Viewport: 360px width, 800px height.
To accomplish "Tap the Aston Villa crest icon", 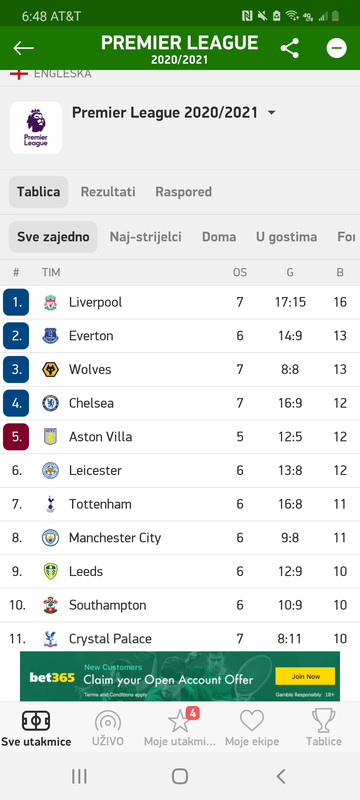I will 50,437.
